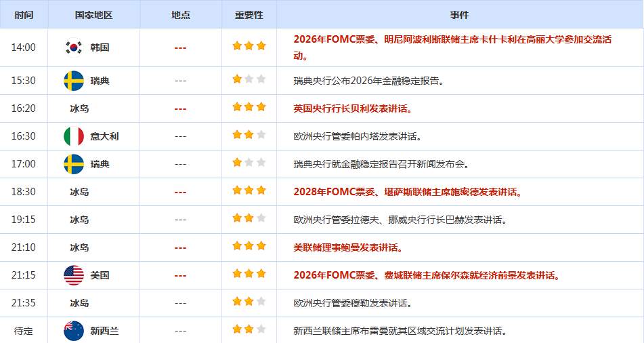Image resolution: width=644 pixels, height=343 pixels.
Task: Click the country name 新西兰
Action: 104,331
